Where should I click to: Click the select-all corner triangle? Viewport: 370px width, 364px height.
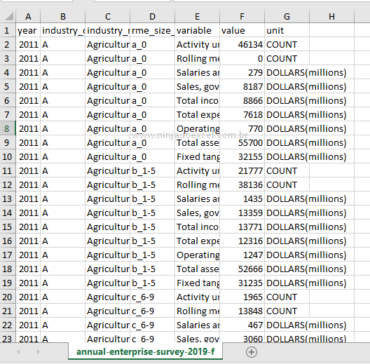pos(9,17)
